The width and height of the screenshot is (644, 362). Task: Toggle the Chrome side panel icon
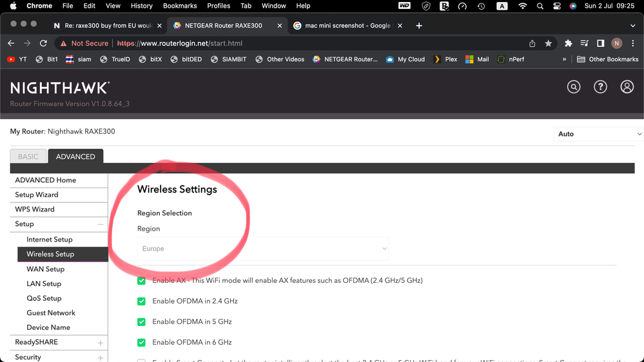coord(600,43)
